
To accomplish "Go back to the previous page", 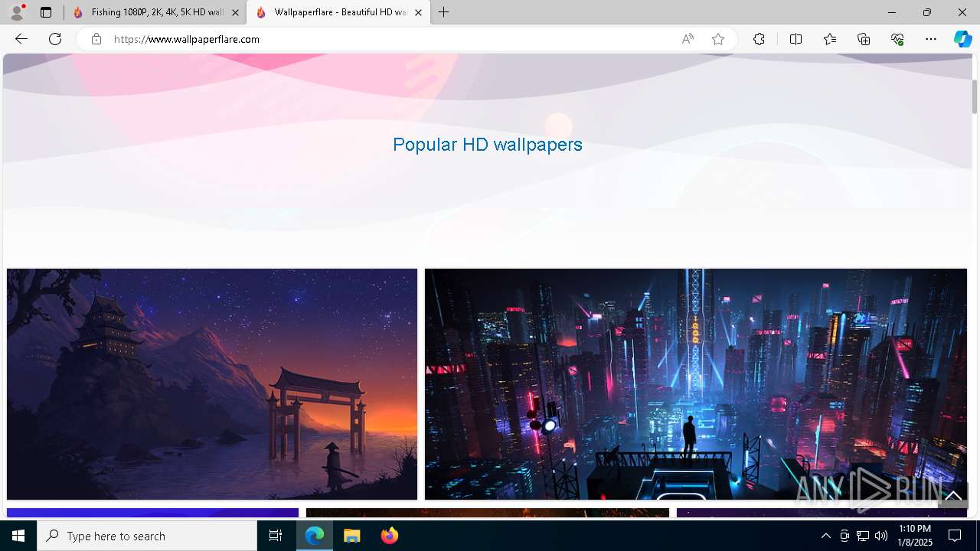I will (x=21, y=39).
